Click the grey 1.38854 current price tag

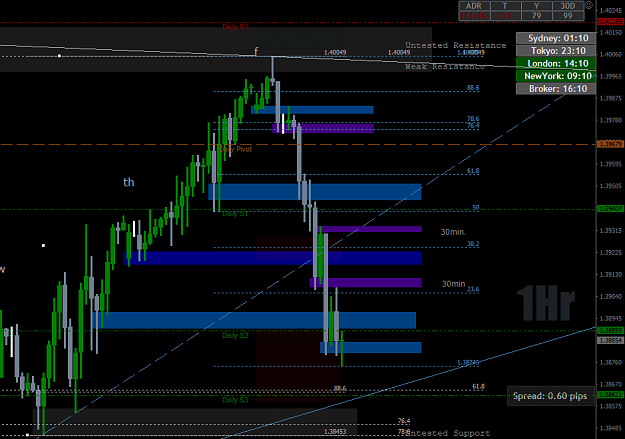(x=611, y=340)
